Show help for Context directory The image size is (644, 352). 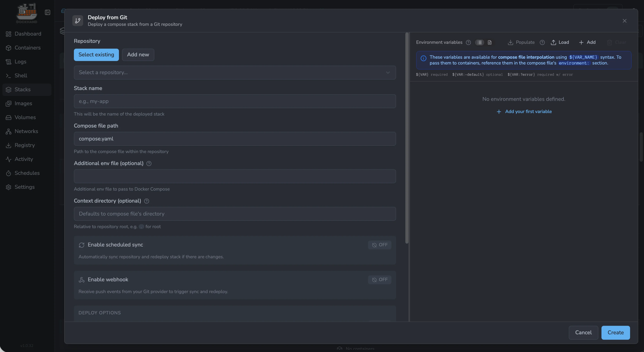[x=147, y=201]
